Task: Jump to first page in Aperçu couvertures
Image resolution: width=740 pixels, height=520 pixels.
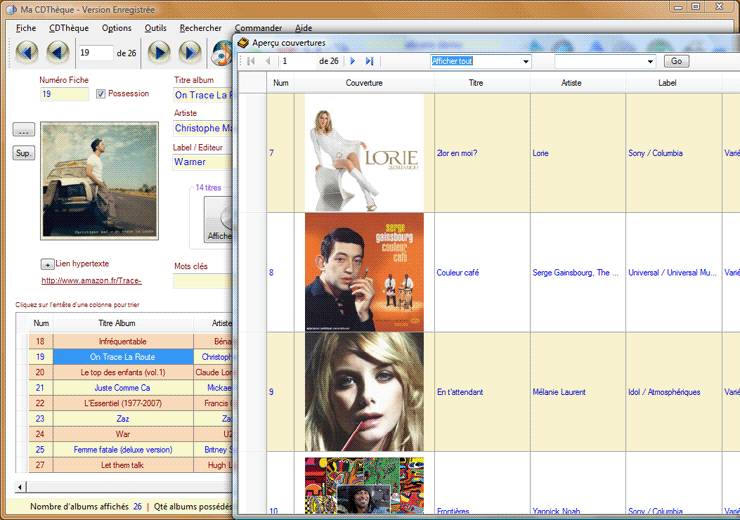Action: pyautogui.click(x=251, y=61)
